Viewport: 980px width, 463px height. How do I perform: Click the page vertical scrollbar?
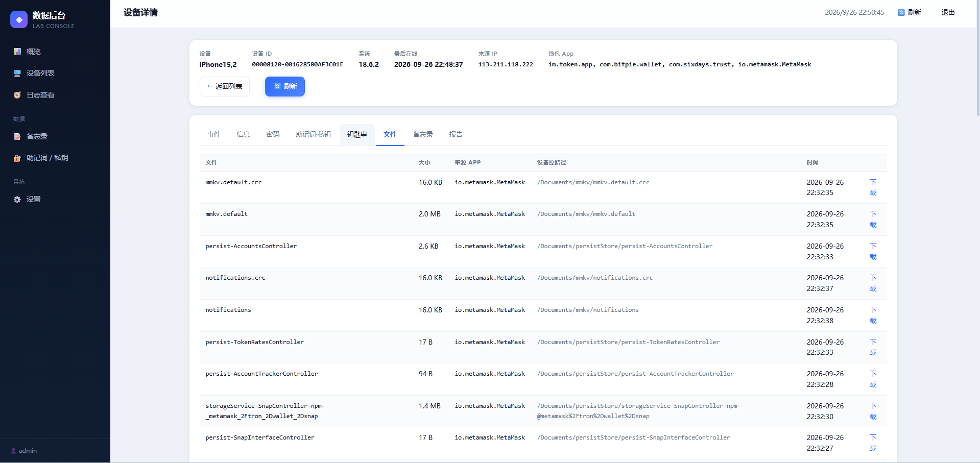(x=977, y=58)
